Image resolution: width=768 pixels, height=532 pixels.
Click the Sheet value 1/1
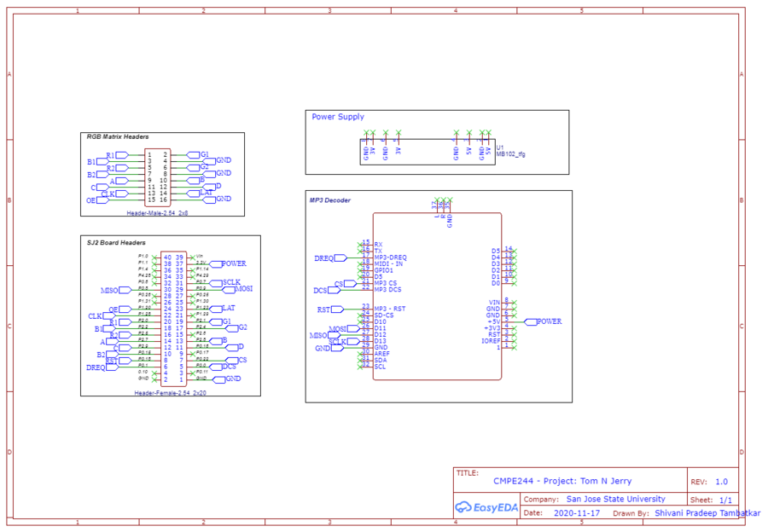pyautogui.click(x=725, y=500)
